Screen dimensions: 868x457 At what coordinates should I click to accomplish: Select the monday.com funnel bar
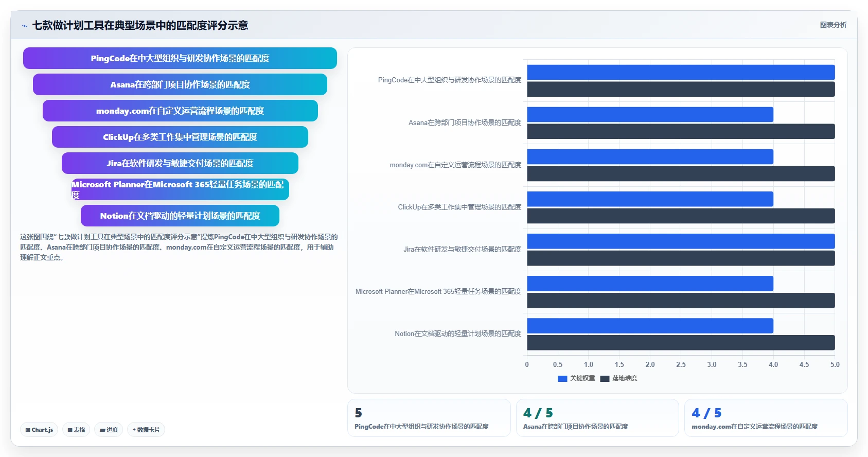click(x=180, y=111)
